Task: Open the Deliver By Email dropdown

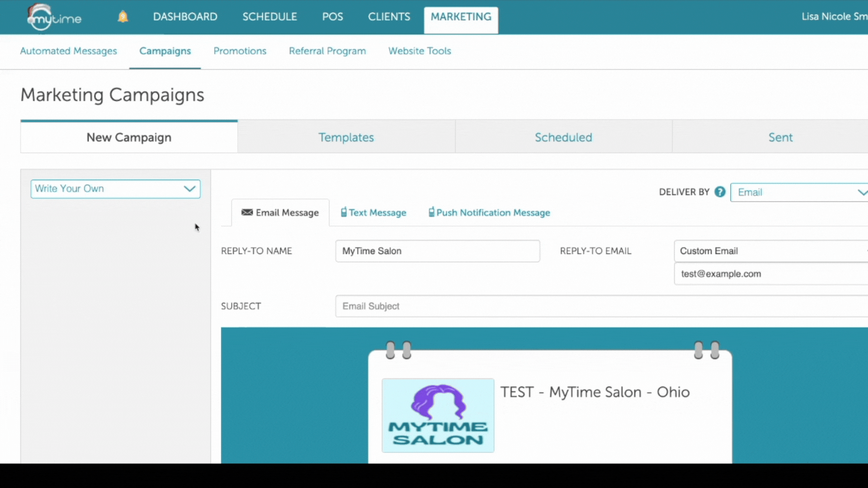Action: tap(799, 192)
